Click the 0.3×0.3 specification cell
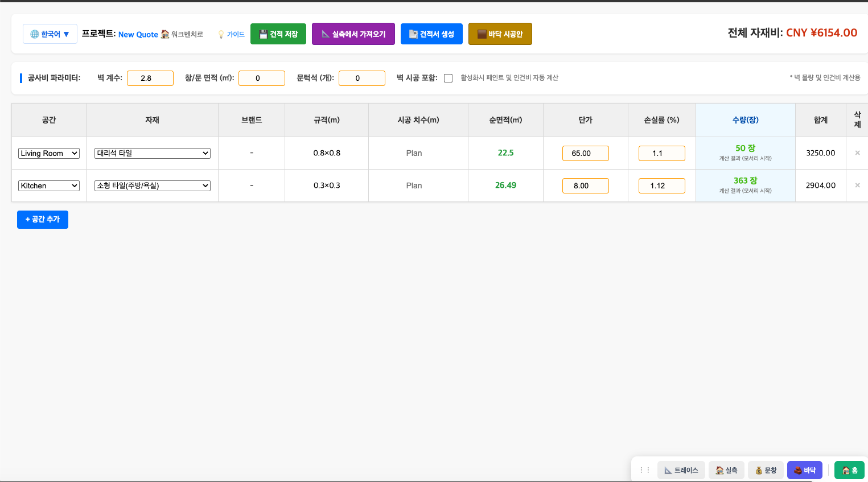The width and height of the screenshot is (868, 482). 327,186
